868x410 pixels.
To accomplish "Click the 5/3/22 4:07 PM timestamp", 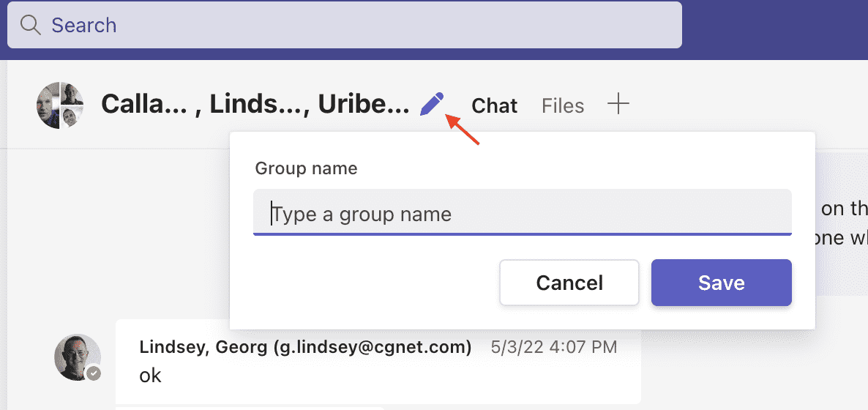I will click(x=553, y=347).
